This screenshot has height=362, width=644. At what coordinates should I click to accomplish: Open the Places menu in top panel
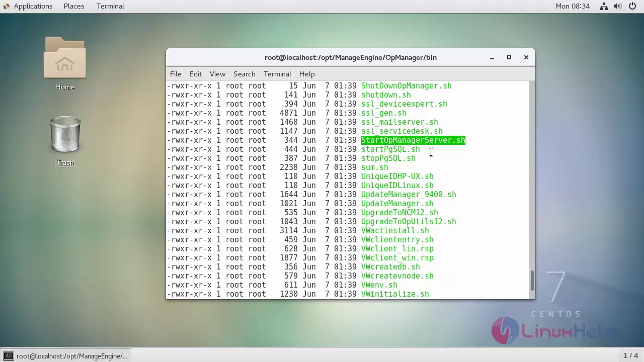point(73,6)
